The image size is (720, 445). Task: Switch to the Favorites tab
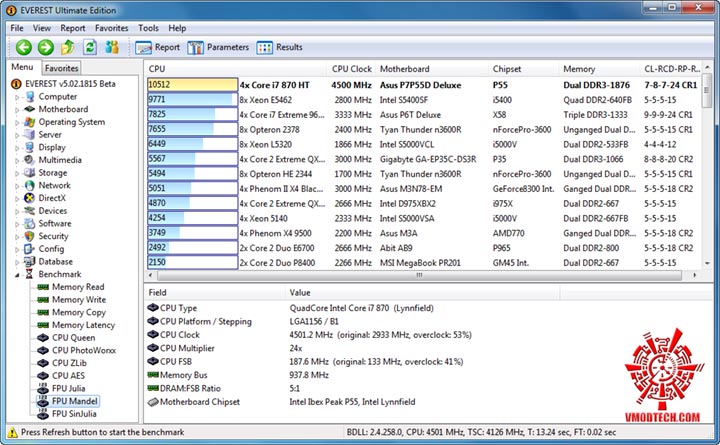click(x=62, y=68)
